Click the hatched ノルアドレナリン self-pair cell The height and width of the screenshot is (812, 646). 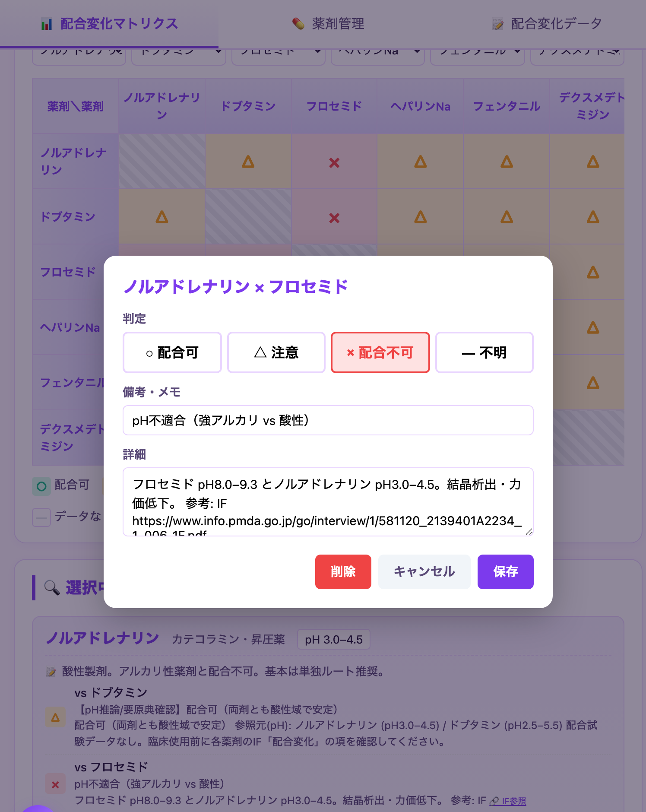pyautogui.click(x=162, y=161)
